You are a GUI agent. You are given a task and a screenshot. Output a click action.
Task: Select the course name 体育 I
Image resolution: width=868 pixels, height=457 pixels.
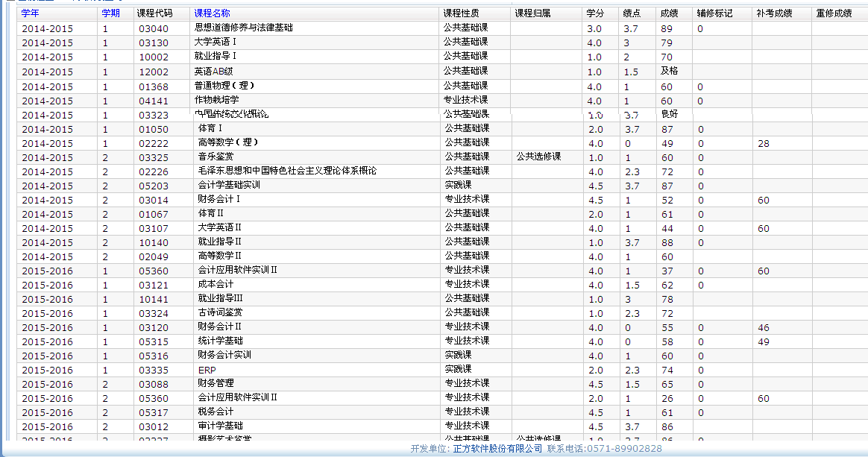pos(210,128)
